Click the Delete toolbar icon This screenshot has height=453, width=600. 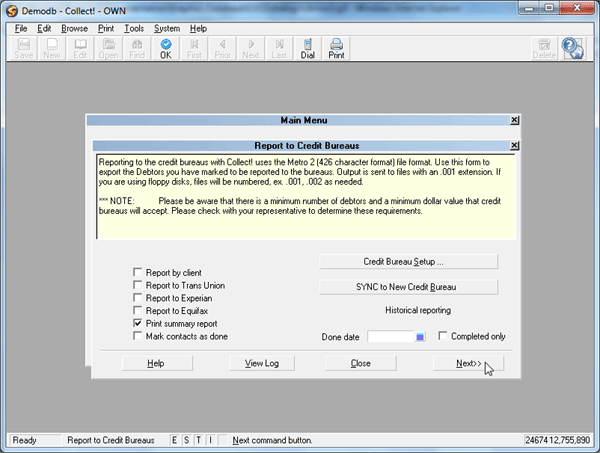click(544, 49)
